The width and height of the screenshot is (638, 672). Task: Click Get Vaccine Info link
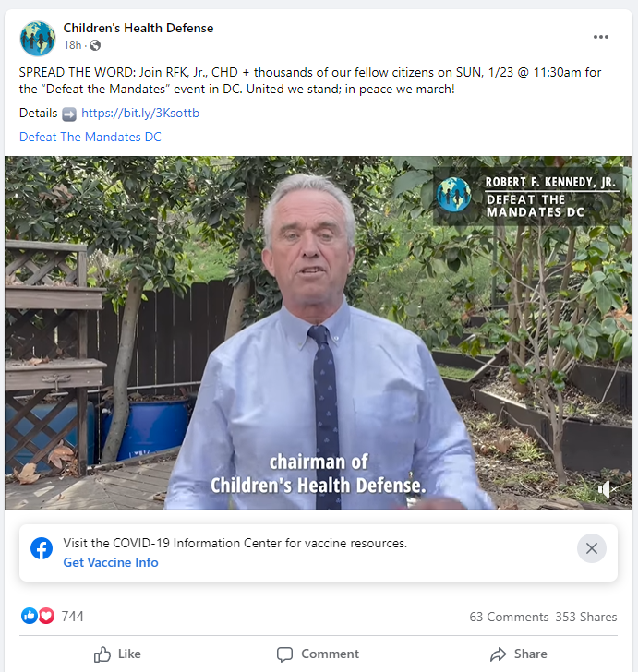111,562
